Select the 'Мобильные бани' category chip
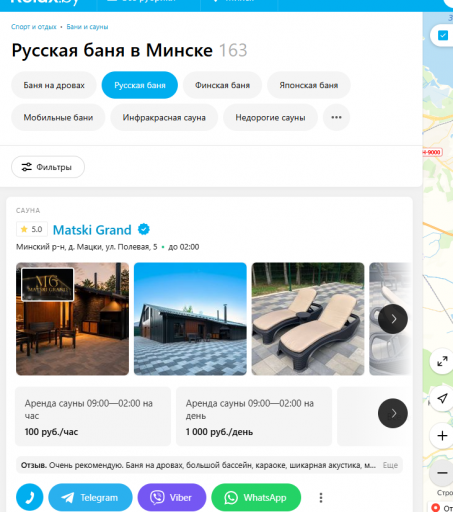453x512 pixels. 58,118
